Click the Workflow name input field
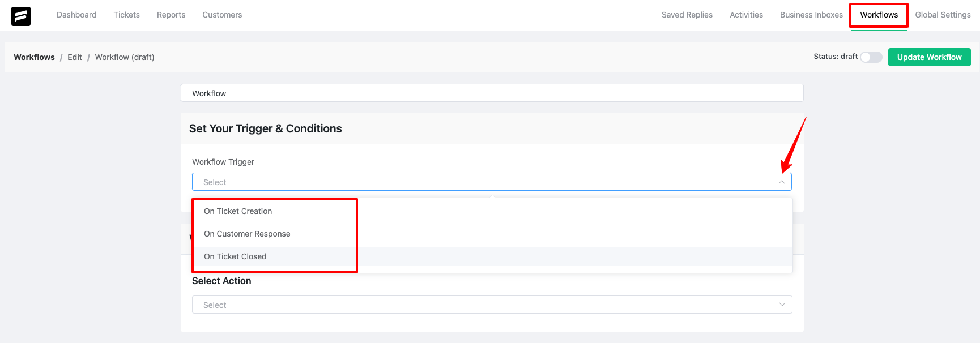Viewport: 980px width, 343px height. point(492,93)
